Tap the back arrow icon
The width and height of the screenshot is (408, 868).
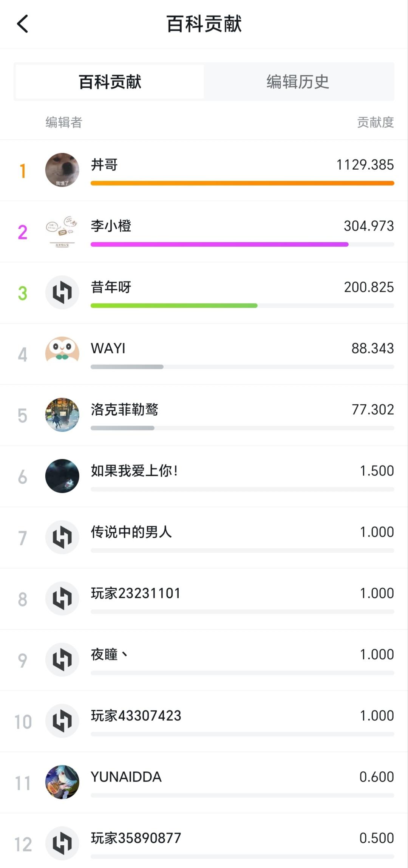pyautogui.click(x=23, y=24)
